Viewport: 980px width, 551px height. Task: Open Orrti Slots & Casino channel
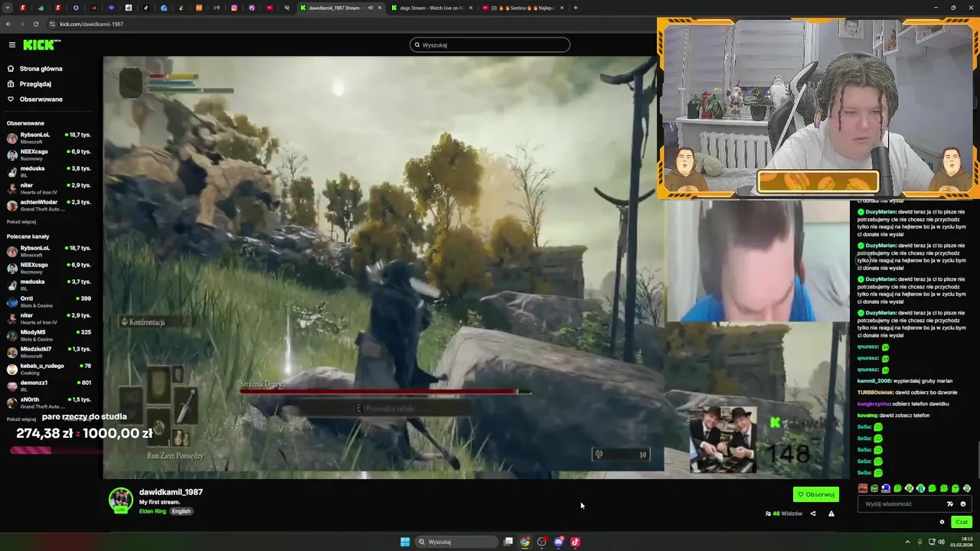point(49,302)
